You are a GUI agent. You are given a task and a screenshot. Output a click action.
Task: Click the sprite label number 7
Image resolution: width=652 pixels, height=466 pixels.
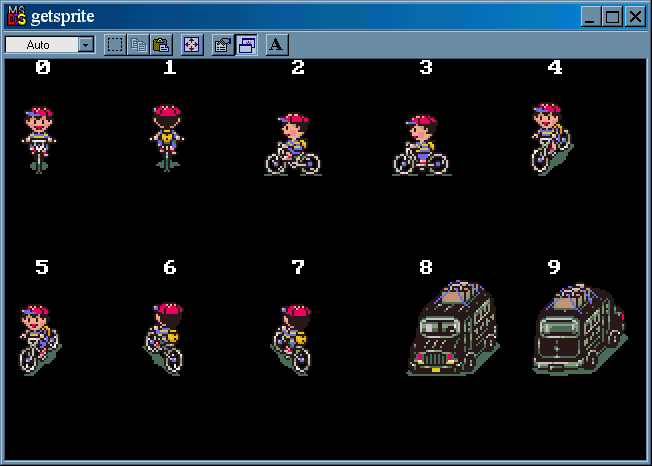[x=298, y=267]
